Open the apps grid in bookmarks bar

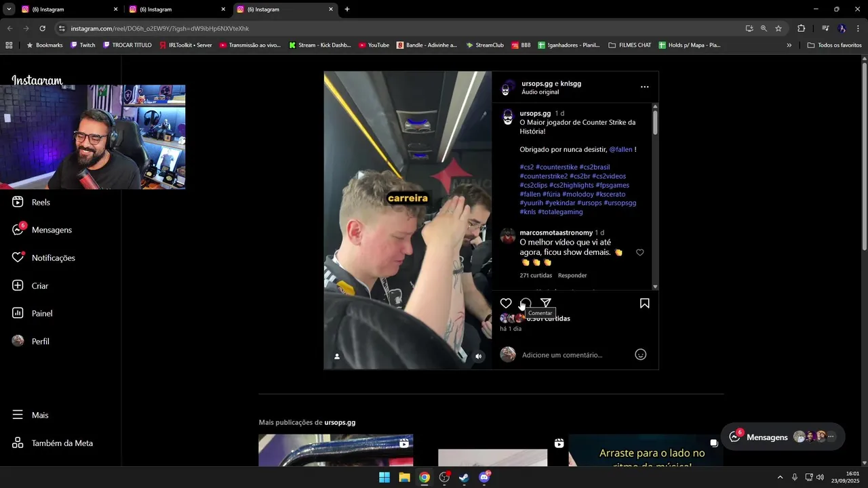pos(9,45)
